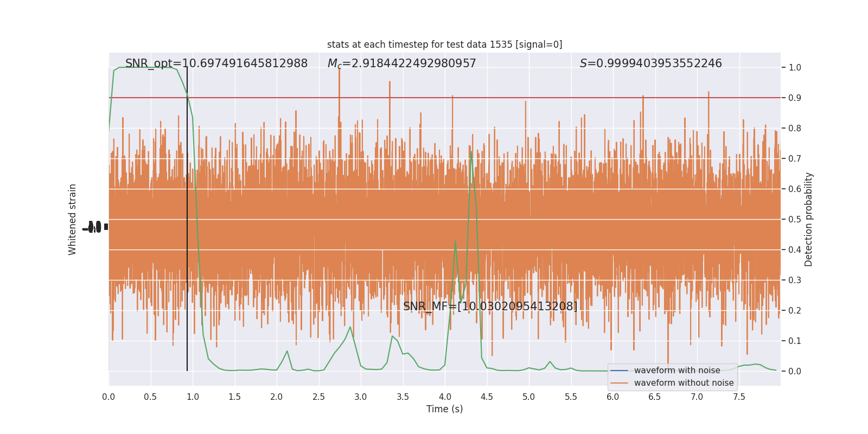The width and height of the screenshot is (868, 434).
Task: Click the 7.5 tick label on the Time axis
Action: 739,397
